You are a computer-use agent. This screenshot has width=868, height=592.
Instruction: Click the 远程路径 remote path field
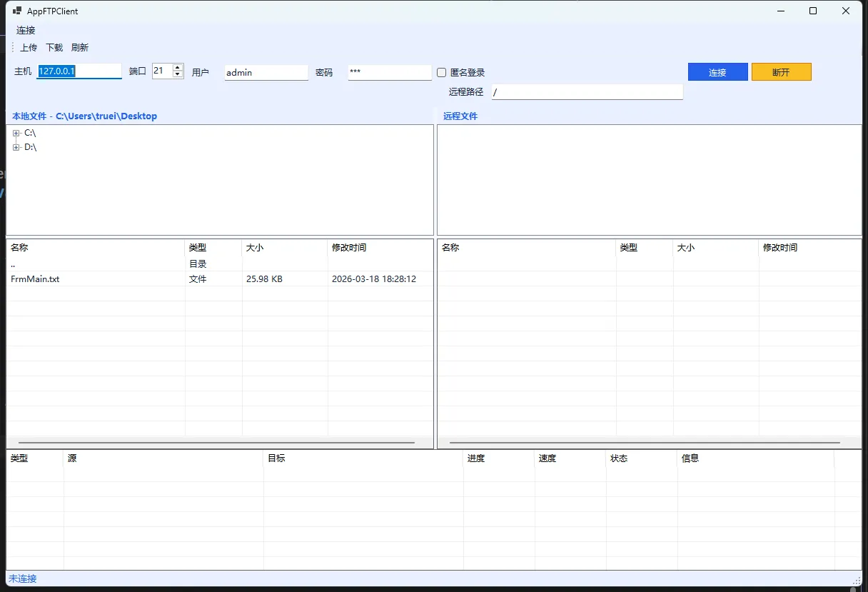(587, 92)
